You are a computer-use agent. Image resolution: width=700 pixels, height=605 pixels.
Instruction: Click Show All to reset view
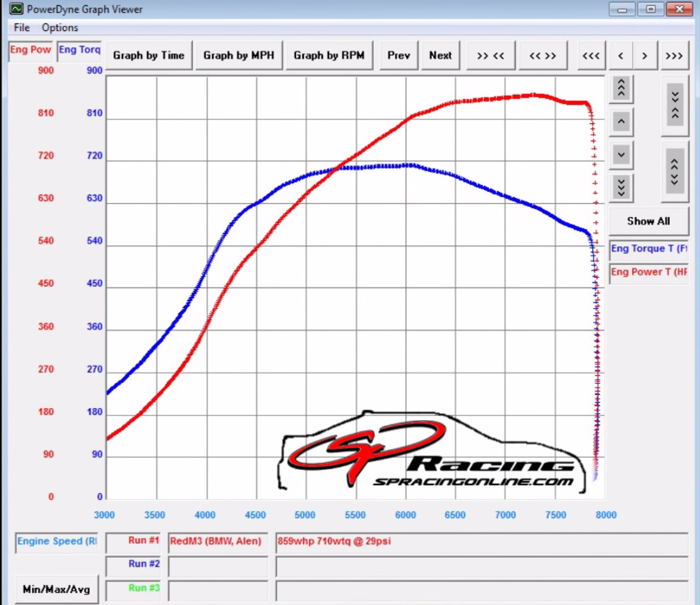click(648, 221)
